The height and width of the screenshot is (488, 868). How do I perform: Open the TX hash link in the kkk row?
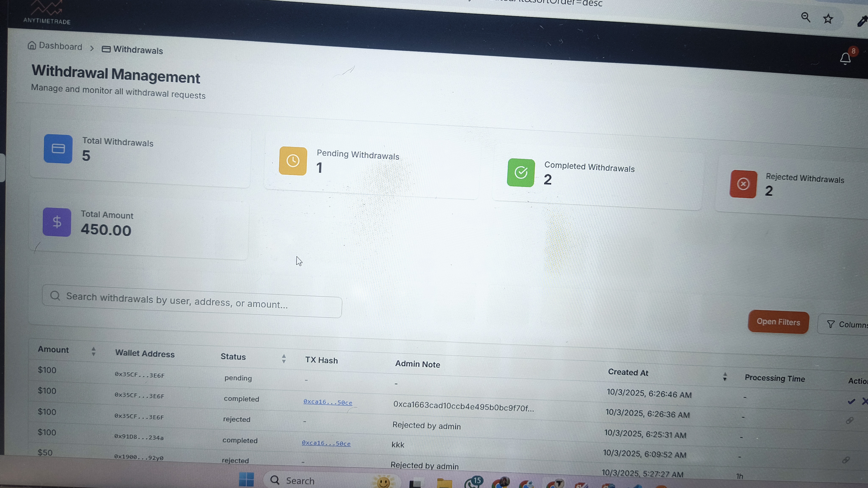click(326, 444)
